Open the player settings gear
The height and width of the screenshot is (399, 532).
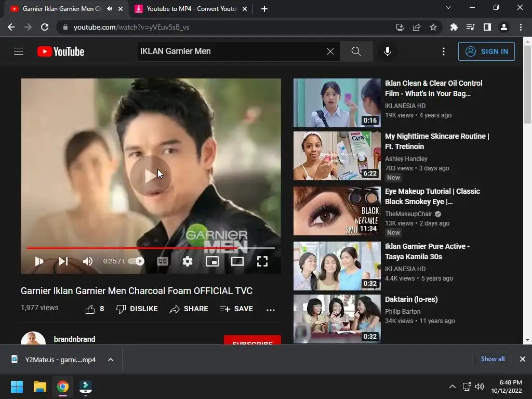pyautogui.click(x=187, y=261)
